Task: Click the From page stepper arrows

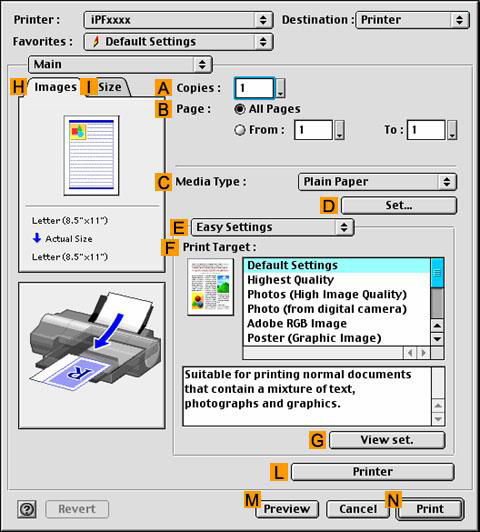Action: click(340, 130)
